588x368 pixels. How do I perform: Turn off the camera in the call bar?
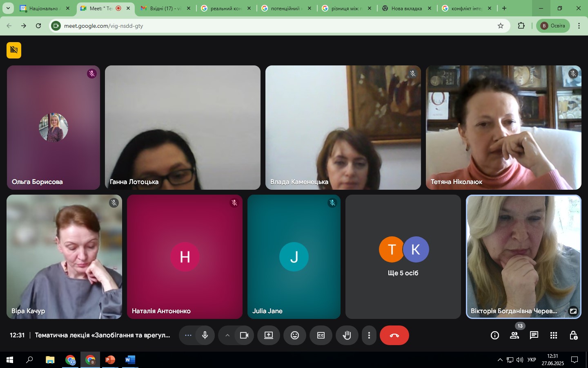[x=244, y=335]
